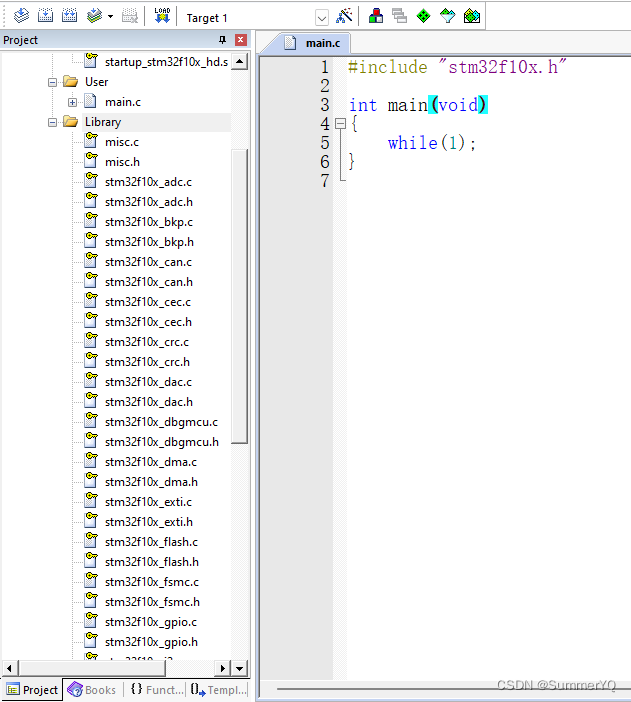Click the file icon beside stm32f10x_cec.h
Screen dimensions: 631x702
[91, 321]
